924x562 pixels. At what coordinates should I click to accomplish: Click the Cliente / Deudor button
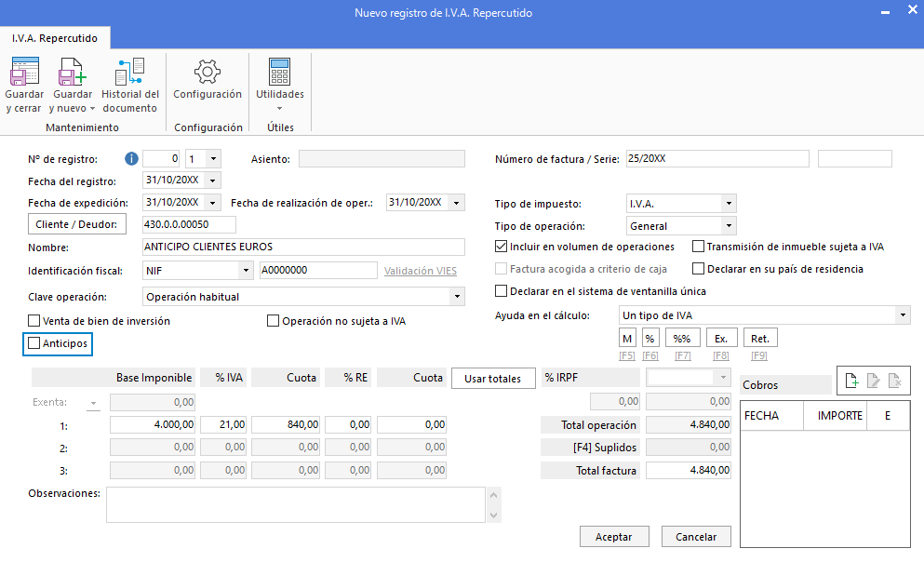(77, 224)
